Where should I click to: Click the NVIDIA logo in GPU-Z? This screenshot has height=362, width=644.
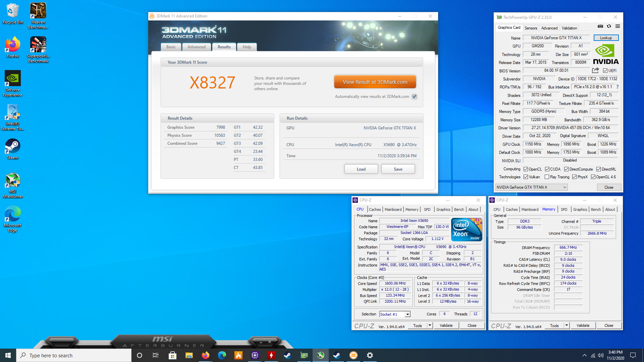(606, 55)
